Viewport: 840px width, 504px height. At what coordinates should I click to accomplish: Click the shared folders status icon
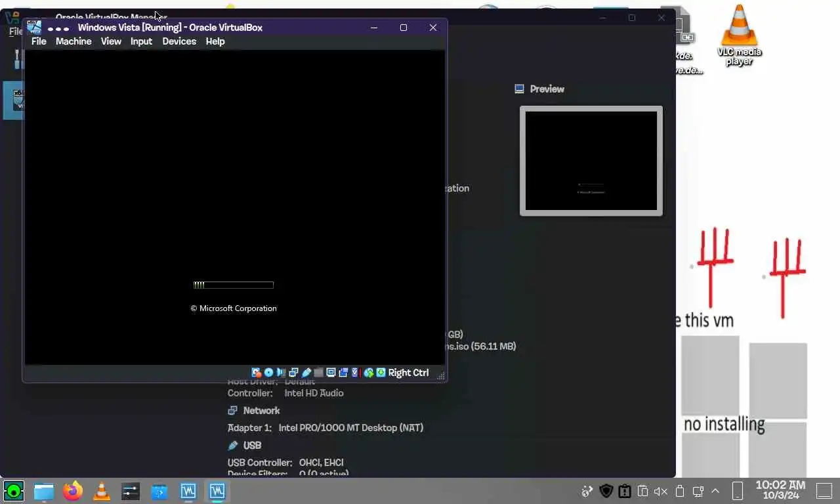pyautogui.click(x=318, y=373)
